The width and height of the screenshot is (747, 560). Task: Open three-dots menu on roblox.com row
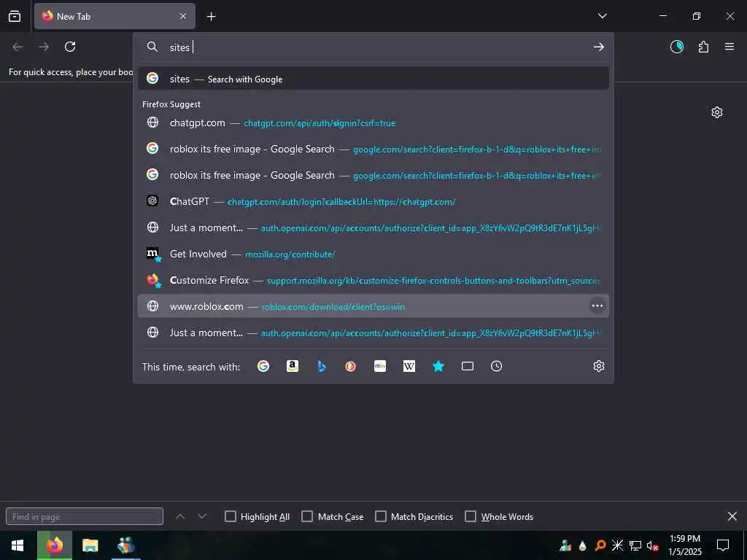pyautogui.click(x=597, y=306)
